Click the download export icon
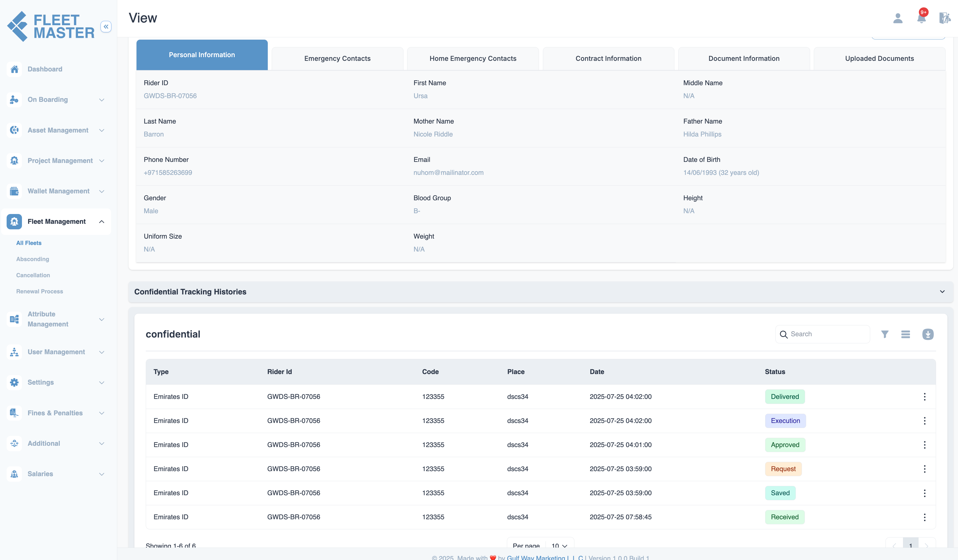The height and width of the screenshot is (560, 958). coord(928,334)
